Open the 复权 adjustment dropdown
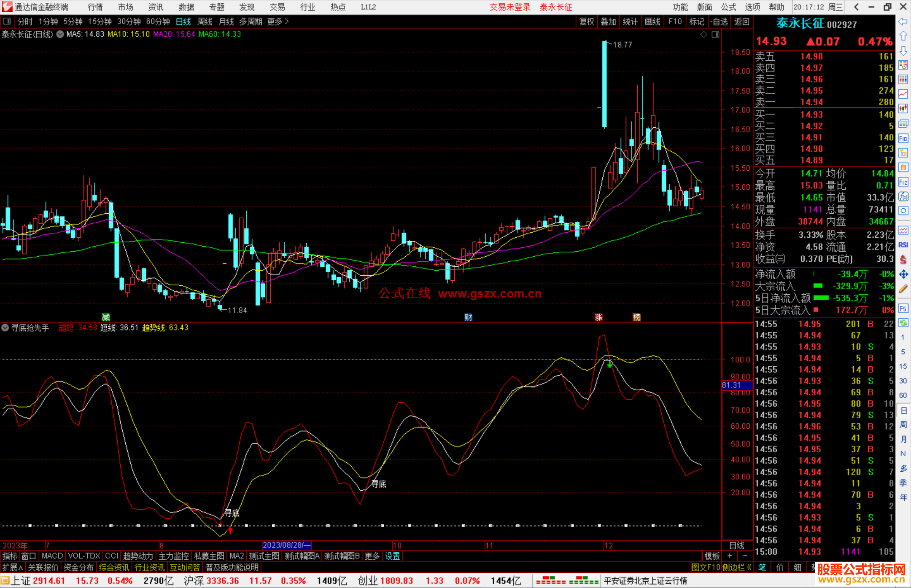Screen dimensions: 911x588 coord(587,21)
